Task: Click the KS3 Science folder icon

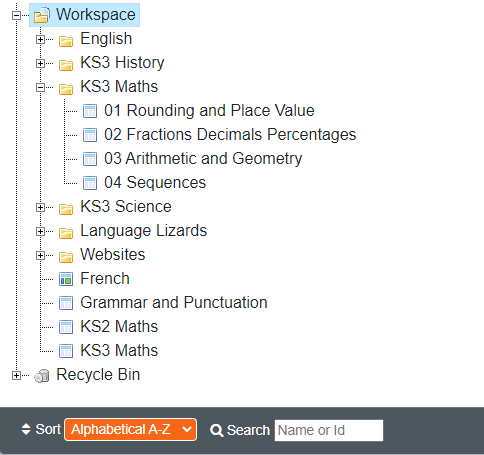Action: pos(66,209)
